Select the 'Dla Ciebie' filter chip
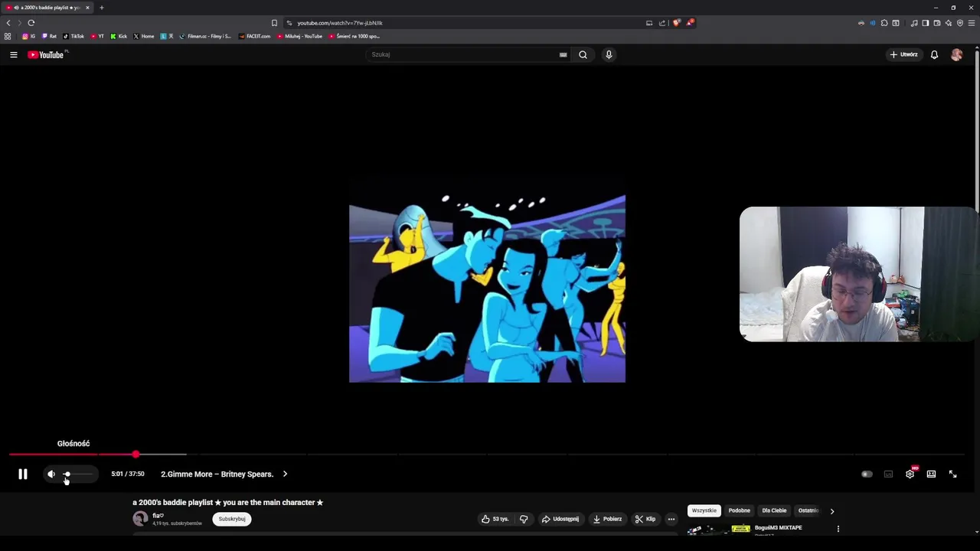The height and width of the screenshot is (551, 980). click(x=774, y=510)
